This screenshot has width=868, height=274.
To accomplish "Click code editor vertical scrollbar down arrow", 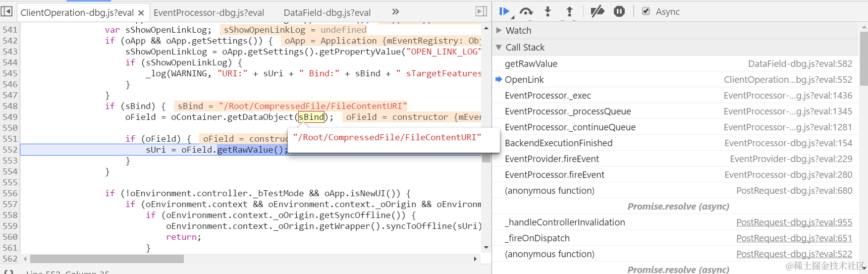I will click(486, 247).
